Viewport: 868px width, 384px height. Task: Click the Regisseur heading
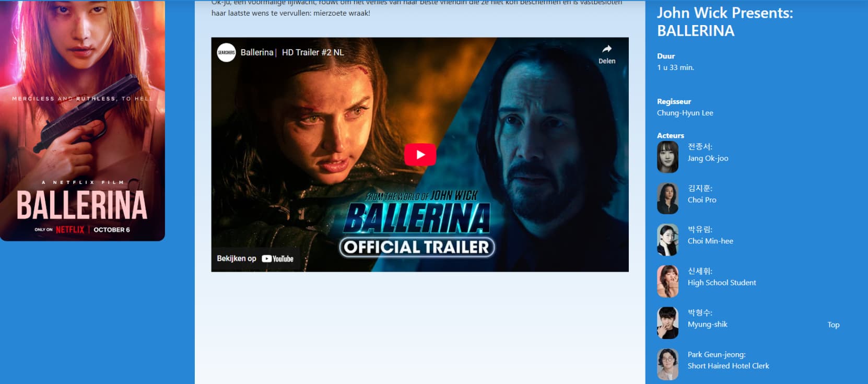pos(674,101)
